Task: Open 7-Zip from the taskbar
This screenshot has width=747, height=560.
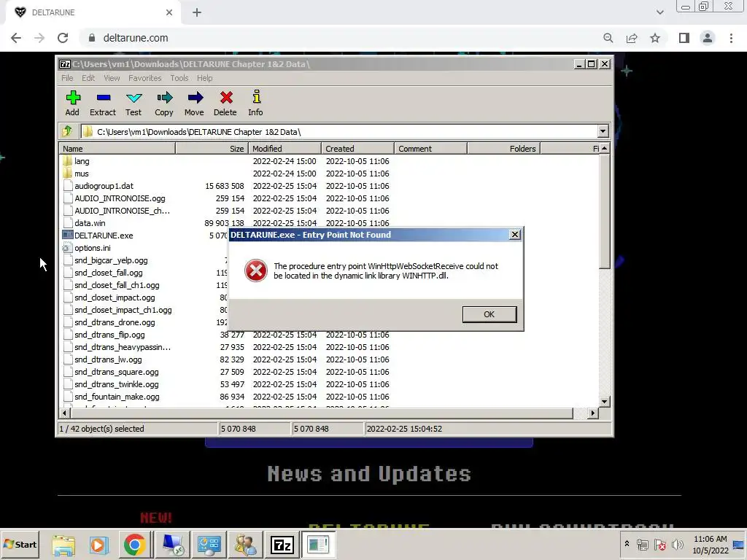Action: 282,544
